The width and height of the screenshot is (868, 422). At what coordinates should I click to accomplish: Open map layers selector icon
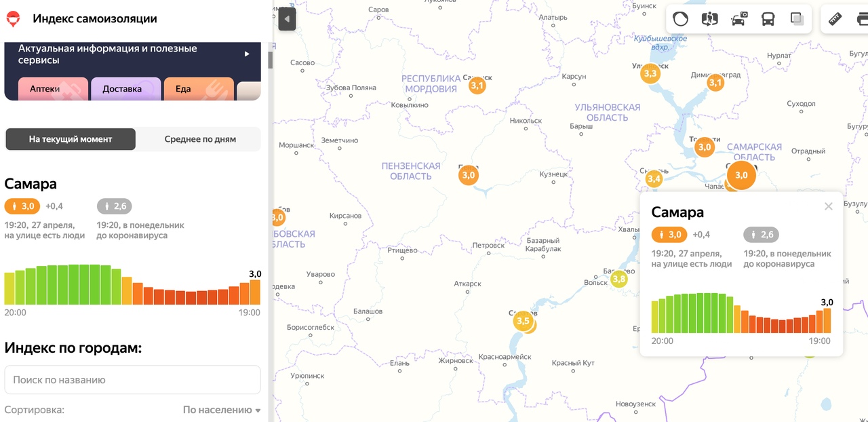(x=797, y=19)
